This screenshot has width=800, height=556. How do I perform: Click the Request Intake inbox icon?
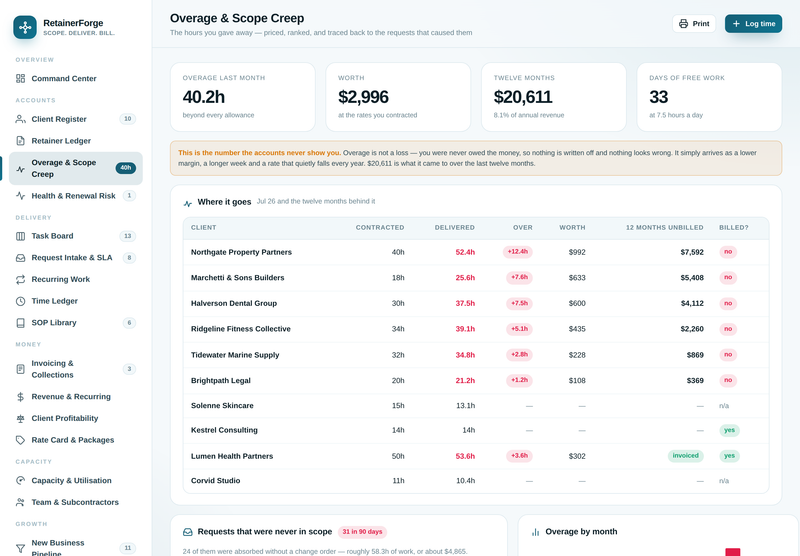[20, 258]
